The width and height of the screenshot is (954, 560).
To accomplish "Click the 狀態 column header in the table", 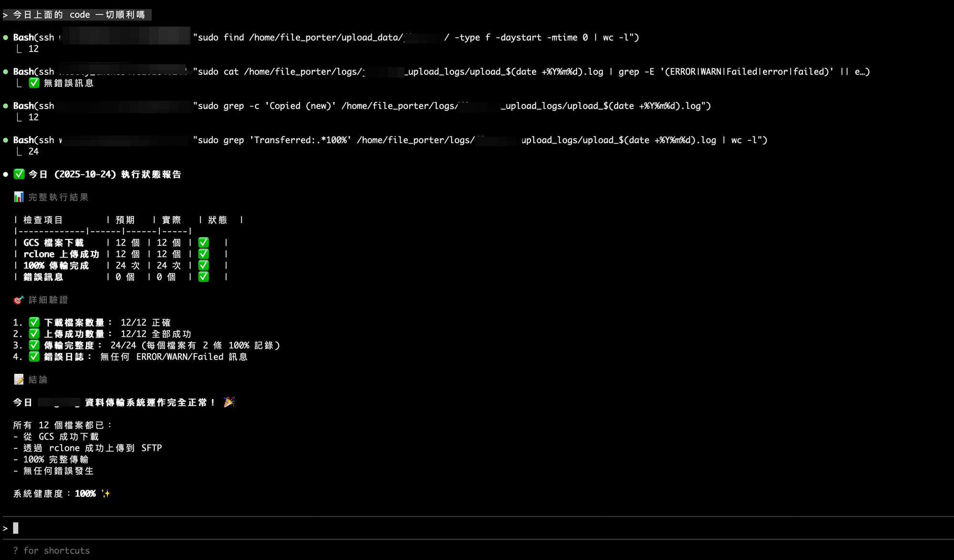I will tap(218, 220).
